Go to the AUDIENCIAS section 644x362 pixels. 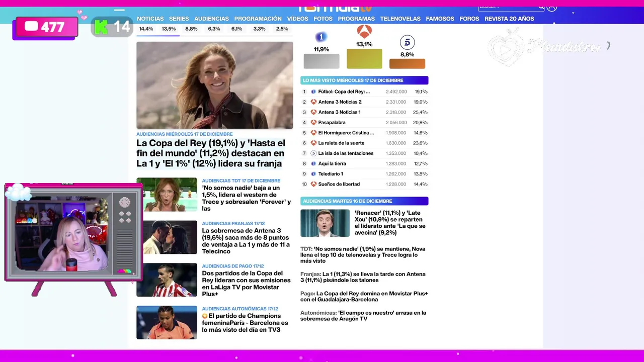(x=211, y=19)
